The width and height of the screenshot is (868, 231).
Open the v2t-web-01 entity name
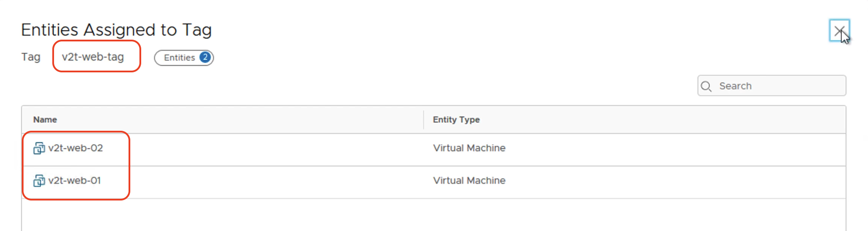[x=75, y=180]
